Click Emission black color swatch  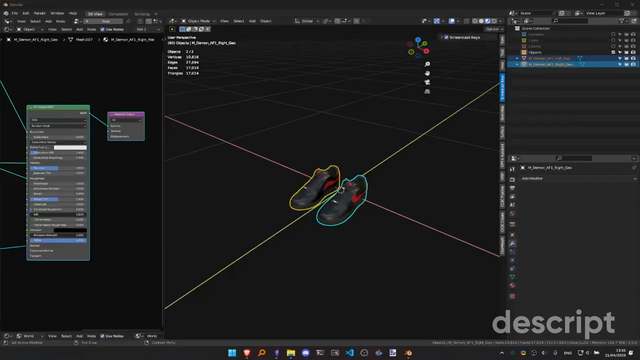click(70, 230)
